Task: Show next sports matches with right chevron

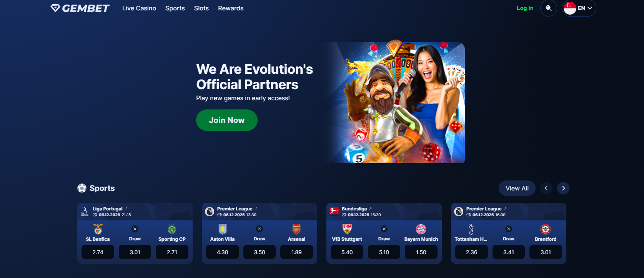Action: (x=563, y=188)
